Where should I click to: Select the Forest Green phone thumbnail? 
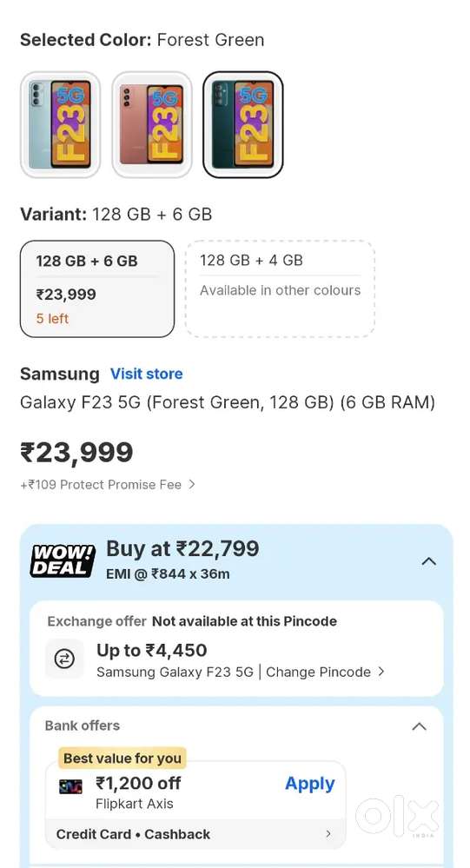[x=243, y=124]
